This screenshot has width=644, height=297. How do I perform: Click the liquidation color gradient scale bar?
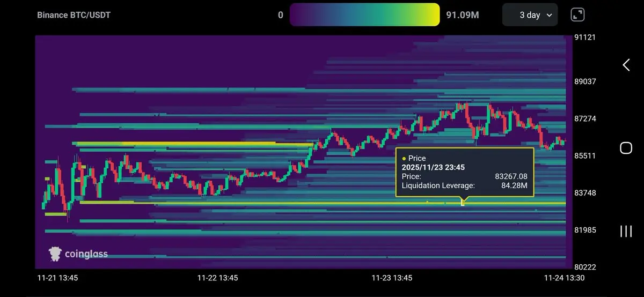tap(364, 14)
